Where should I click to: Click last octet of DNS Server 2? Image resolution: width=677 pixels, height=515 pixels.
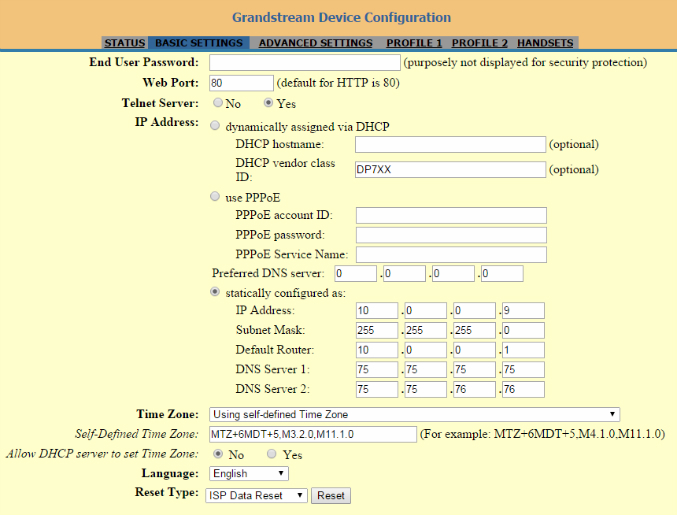523,389
